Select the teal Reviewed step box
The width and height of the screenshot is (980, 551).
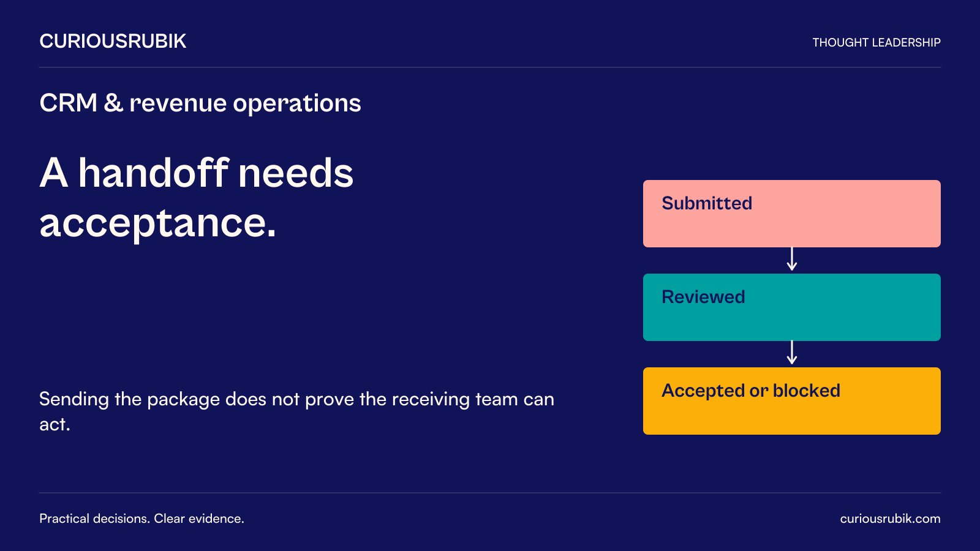pos(792,307)
